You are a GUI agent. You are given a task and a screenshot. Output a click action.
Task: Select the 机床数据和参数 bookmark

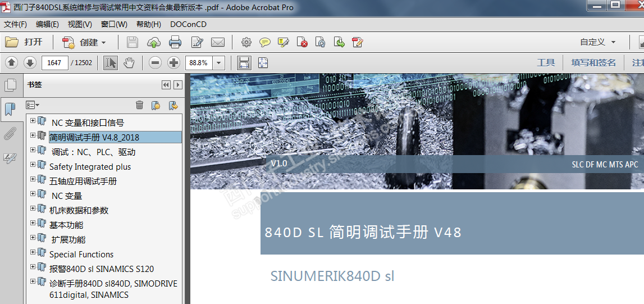pos(79,210)
